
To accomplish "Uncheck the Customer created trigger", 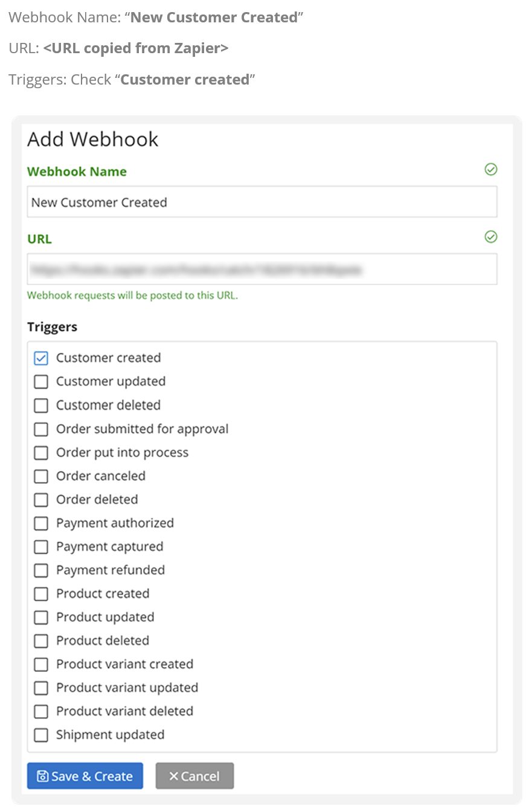I will click(x=41, y=358).
